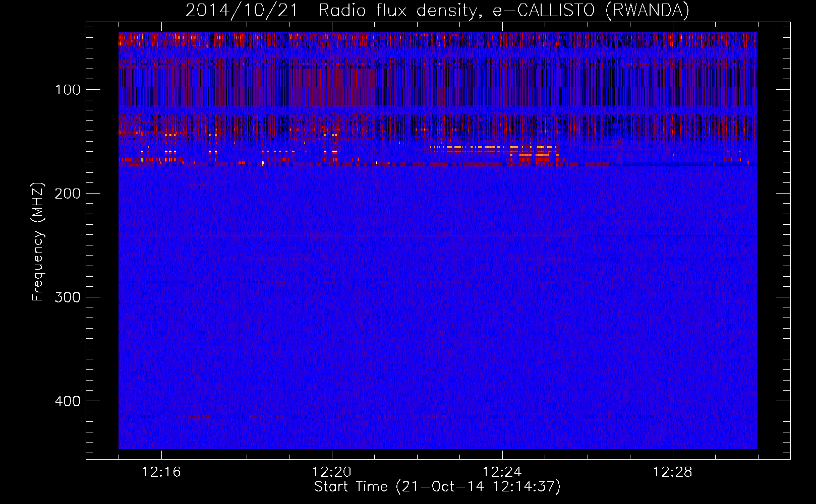Click the plot title 'Radio flux density, e-CALLISTO (RWANDA)'

[504, 10]
